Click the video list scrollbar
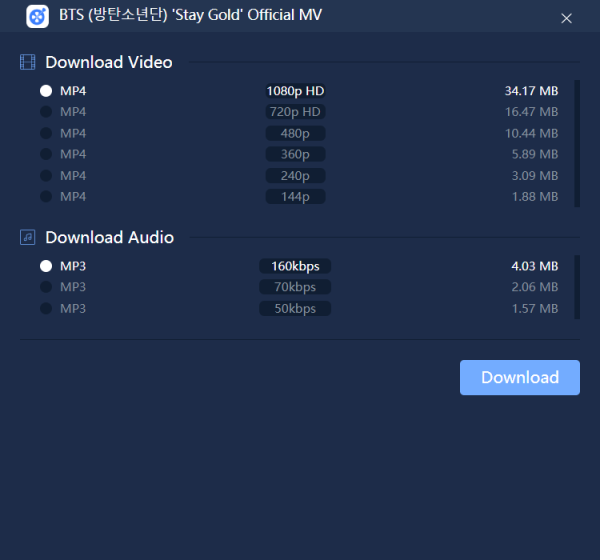Image resolution: width=600 pixels, height=560 pixels. [577, 143]
